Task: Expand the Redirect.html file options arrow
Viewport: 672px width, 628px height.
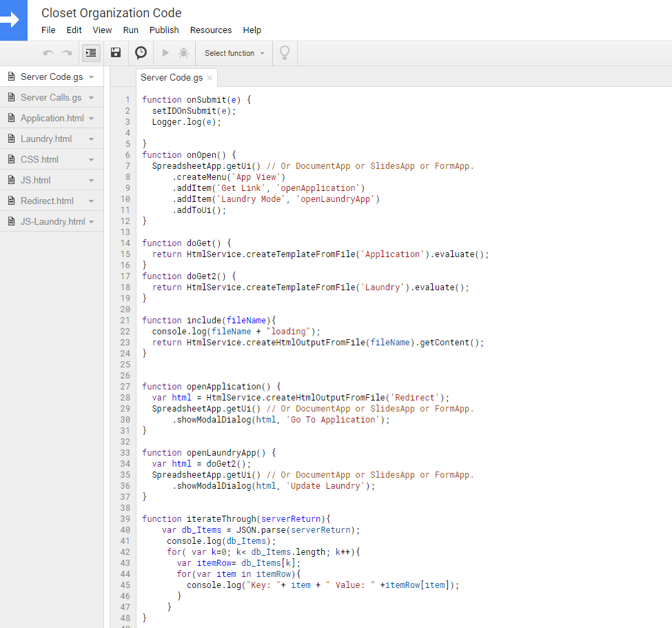Action: [x=91, y=201]
